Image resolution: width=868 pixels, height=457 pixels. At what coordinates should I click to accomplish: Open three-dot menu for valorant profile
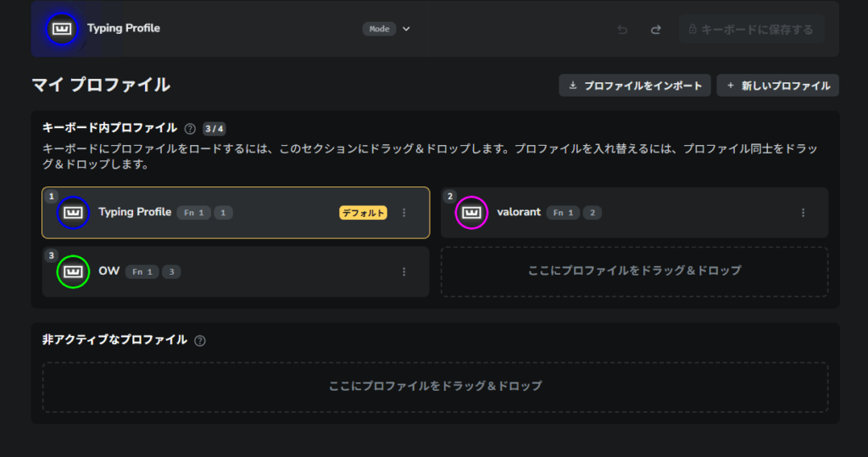point(803,213)
